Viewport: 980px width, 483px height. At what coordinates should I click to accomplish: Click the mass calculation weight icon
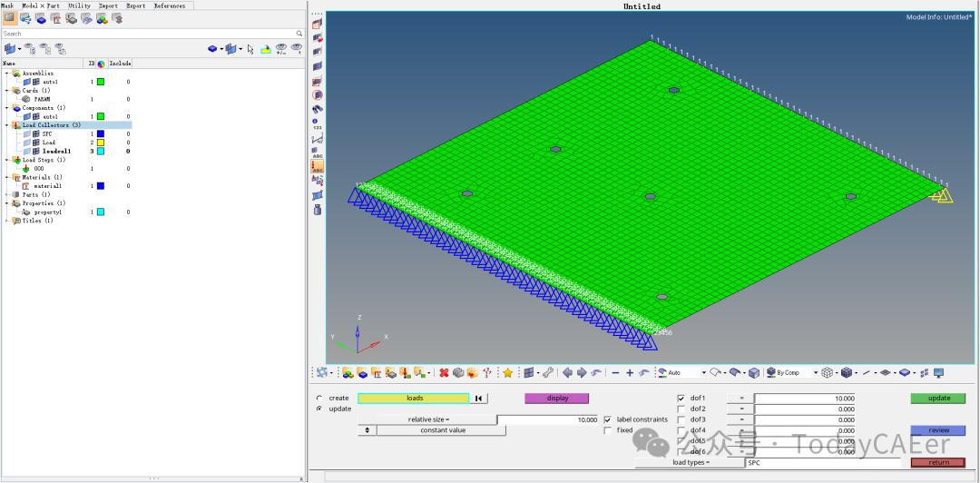point(318,211)
